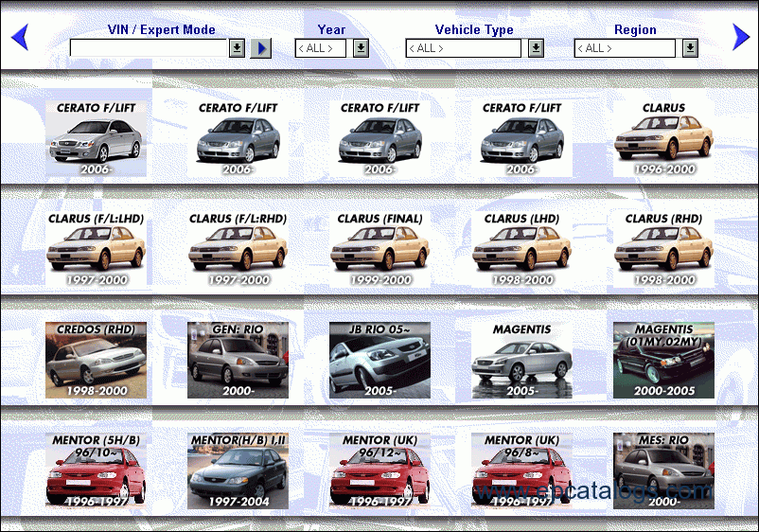Select the highlighted light-silver Cerato F/Lift 2006- model
The image size is (759, 532).
[x=96, y=138]
